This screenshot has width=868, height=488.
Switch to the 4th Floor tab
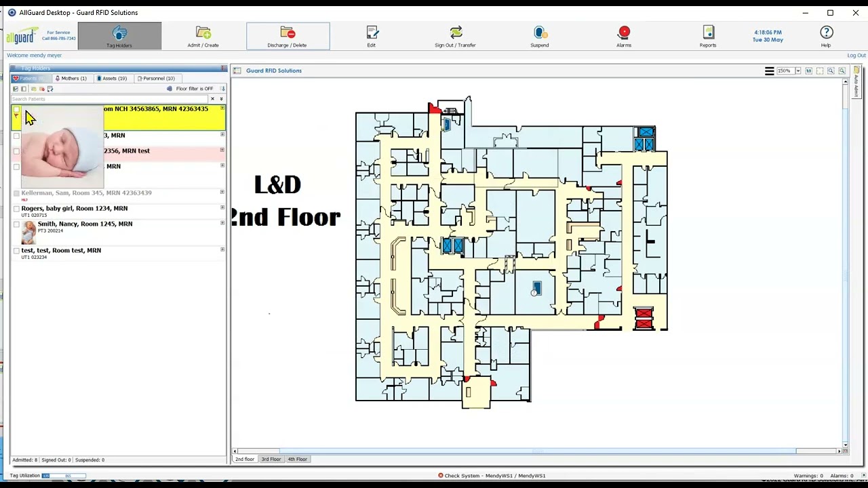pyautogui.click(x=298, y=460)
